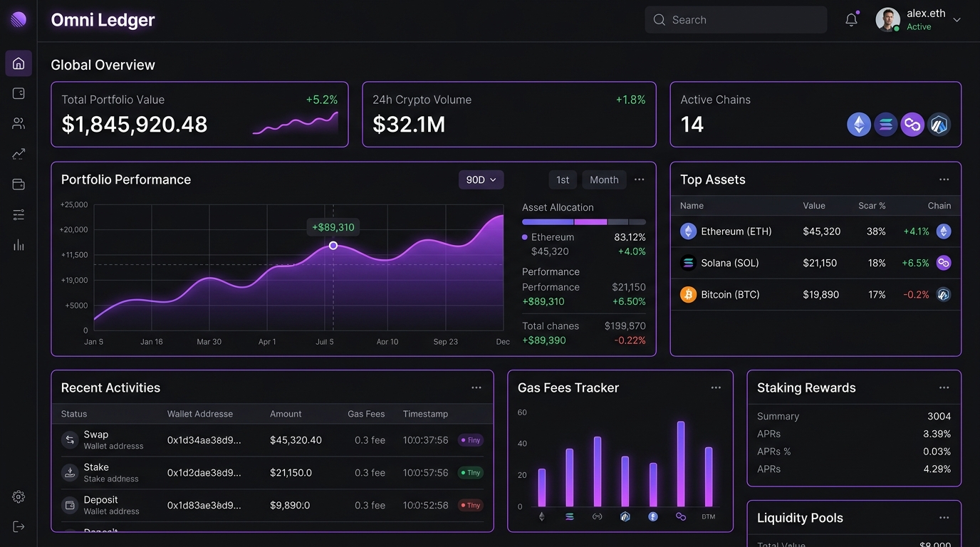Open the bar chart analytics sidebar icon
The image size is (980, 547).
pyautogui.click(x=19, y=245)
